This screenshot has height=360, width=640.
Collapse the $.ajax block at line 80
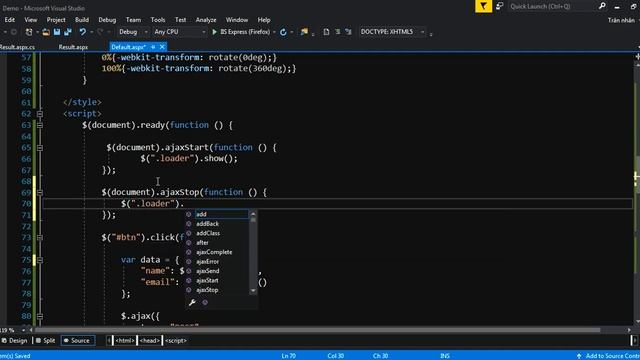(40, 316)
